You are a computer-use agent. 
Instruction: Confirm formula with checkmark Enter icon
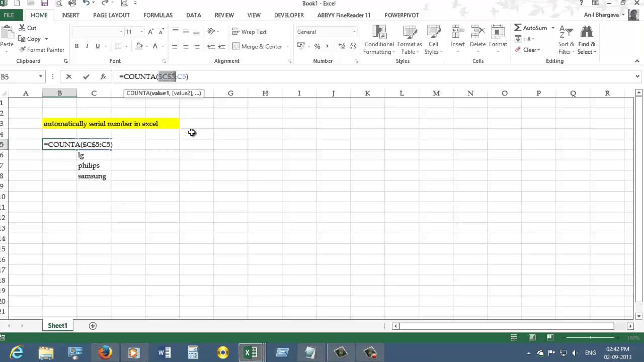pyautogui.click(x=86, y=76)
